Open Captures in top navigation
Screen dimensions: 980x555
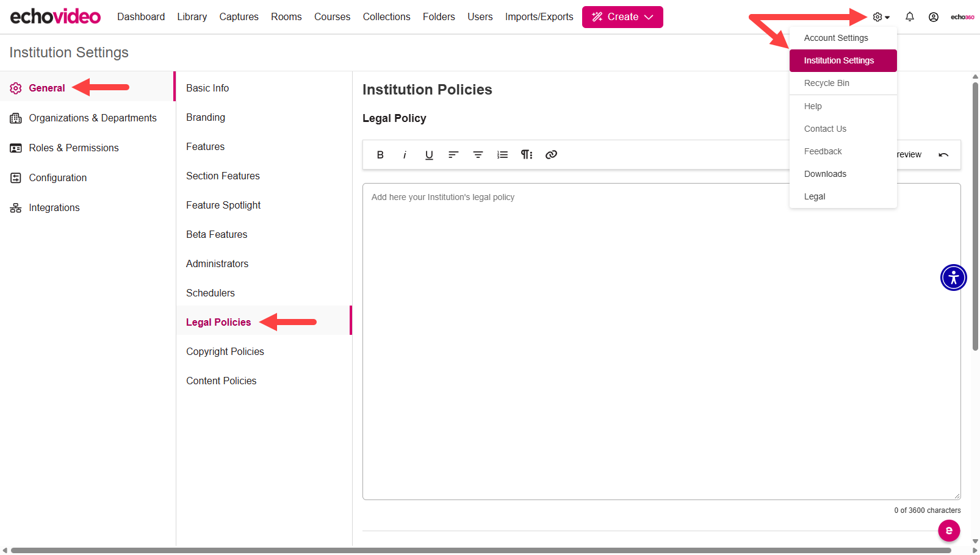[239, 17]
